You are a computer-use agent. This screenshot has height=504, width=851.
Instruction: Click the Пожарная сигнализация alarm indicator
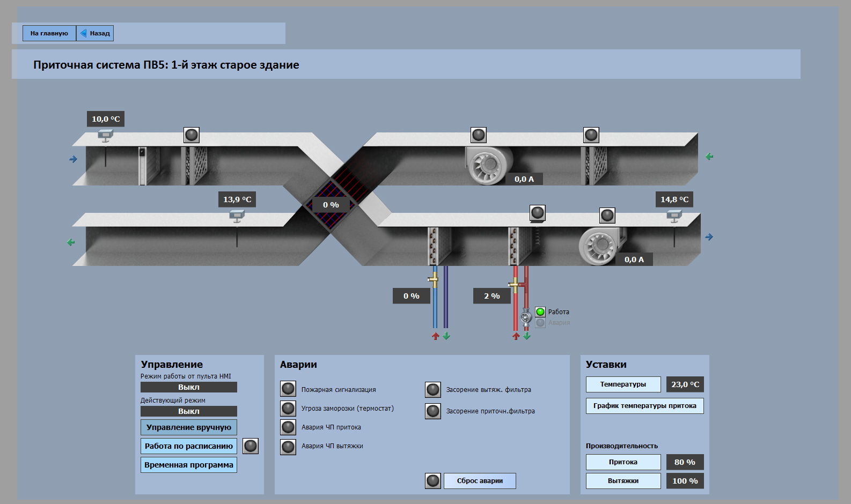(288, 389)
